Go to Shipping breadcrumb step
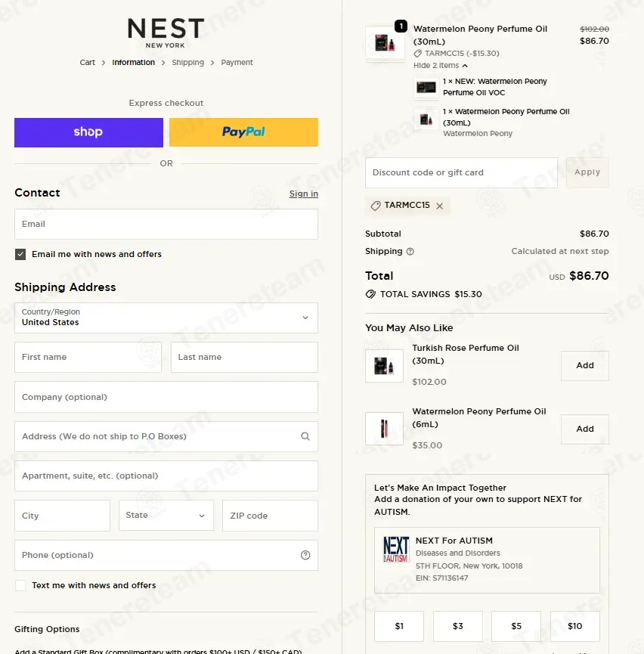This screenshot has height=654, width=644. click(x=187, y=63)
